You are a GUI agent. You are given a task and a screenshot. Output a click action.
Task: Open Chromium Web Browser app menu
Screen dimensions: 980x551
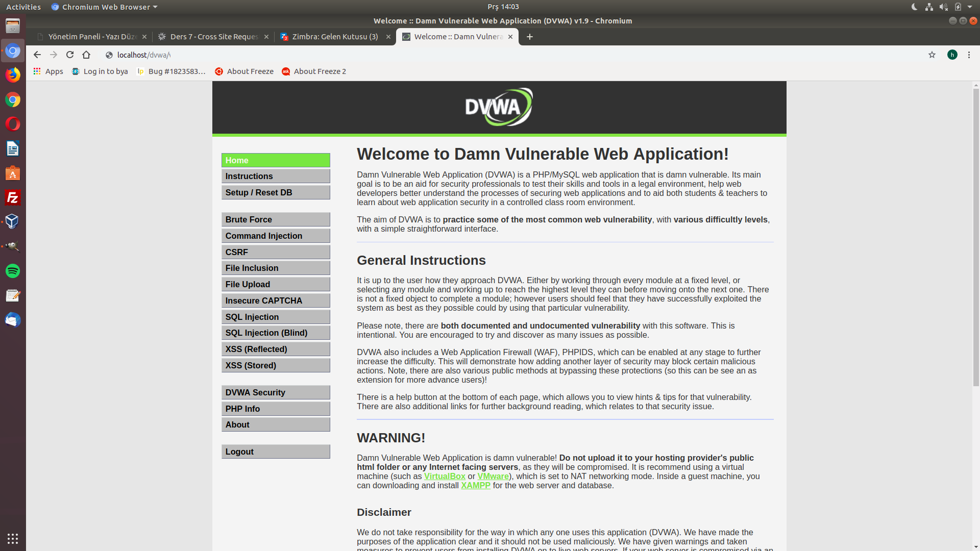click(105, 7)
